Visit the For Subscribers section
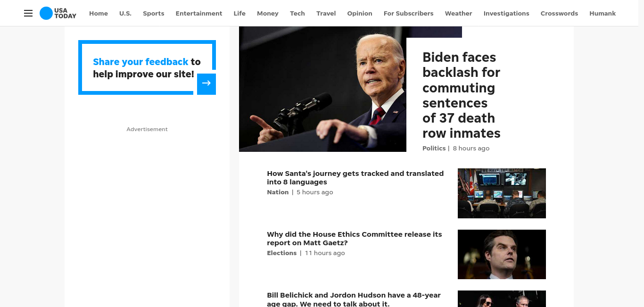This screenshot has height=307, width=644. click(408, 13)
